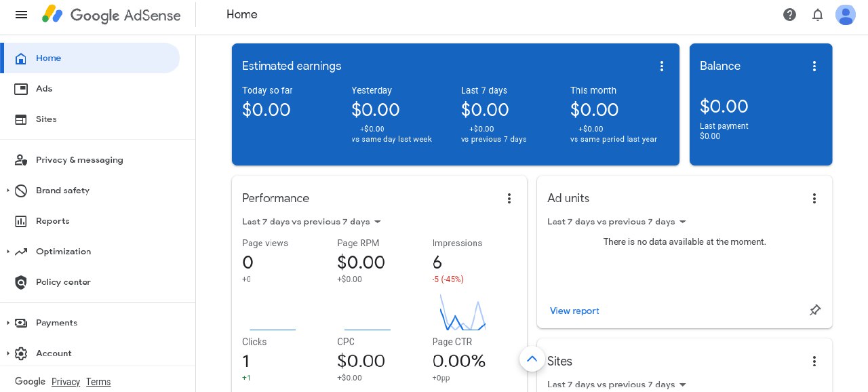
Task: Click the Today so far earnings
Action: [x=267, y=109]
